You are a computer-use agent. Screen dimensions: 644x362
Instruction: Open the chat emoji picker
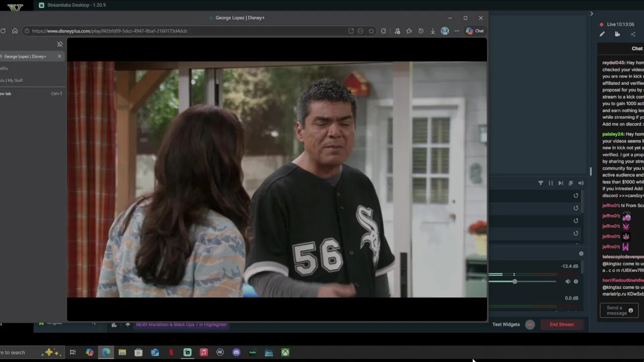pyautogui.click(x=631, y=311)
